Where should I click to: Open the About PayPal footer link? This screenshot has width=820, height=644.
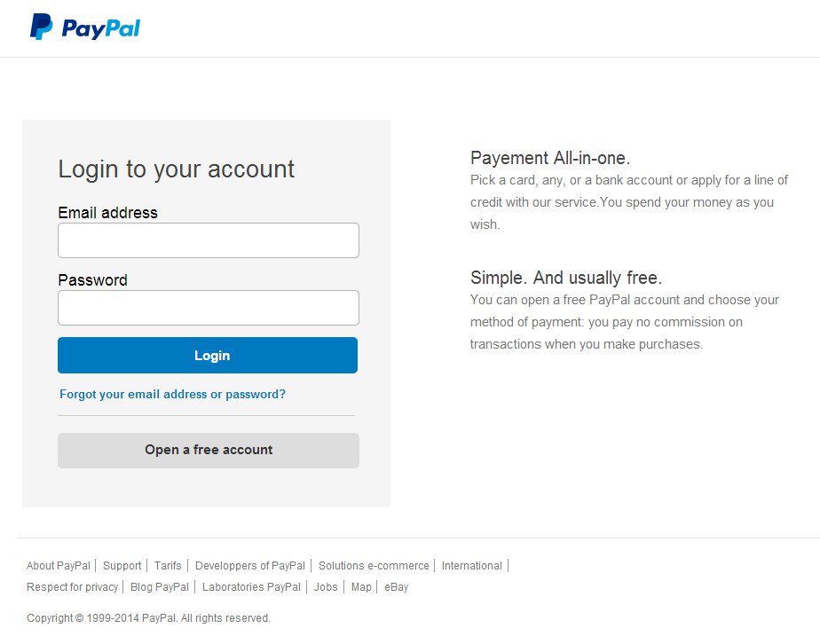59,566
